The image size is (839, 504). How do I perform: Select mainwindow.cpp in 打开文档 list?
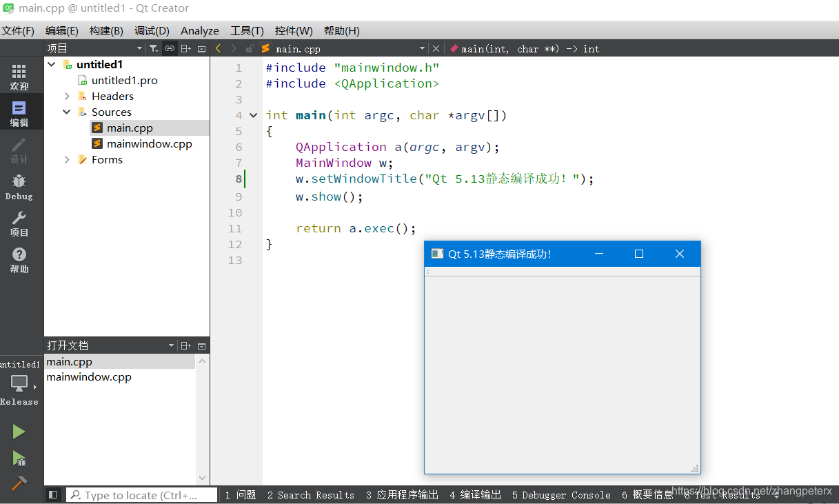pos(120,377)
